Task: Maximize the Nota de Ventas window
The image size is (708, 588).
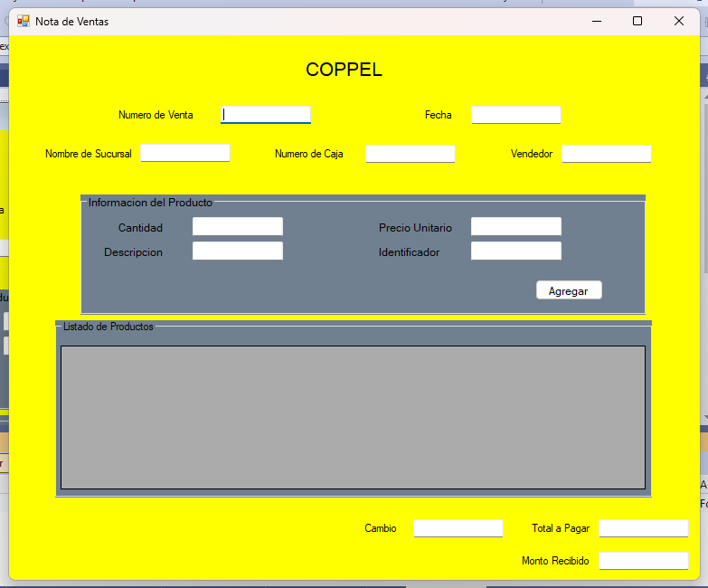Action: [x=637, y=21]
